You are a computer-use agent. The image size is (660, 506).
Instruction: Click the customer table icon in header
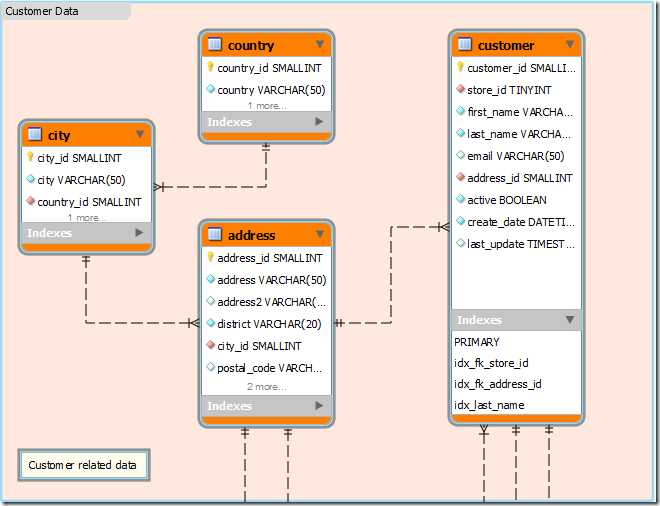[465, 44]
